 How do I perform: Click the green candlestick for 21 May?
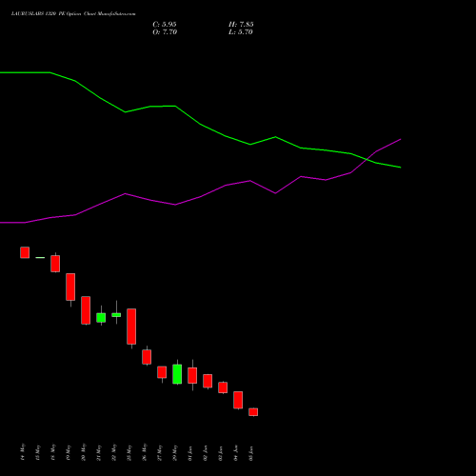point(101,318)
